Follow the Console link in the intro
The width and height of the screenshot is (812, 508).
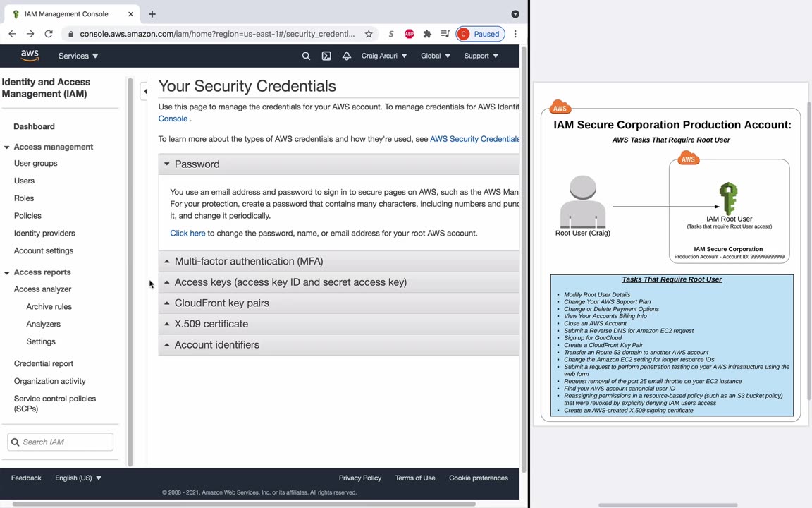click(173, 119)
